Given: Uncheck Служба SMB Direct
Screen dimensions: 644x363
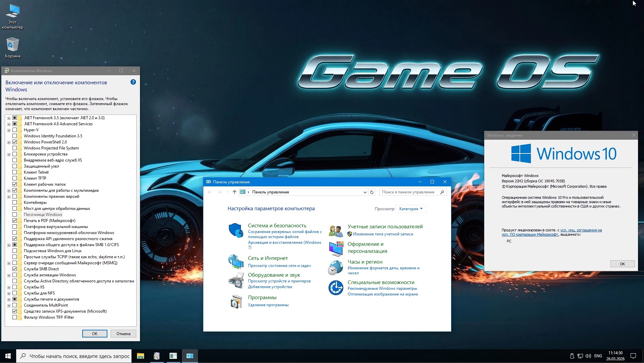Looking at the screenshot, I should click(x=15, y=269).
